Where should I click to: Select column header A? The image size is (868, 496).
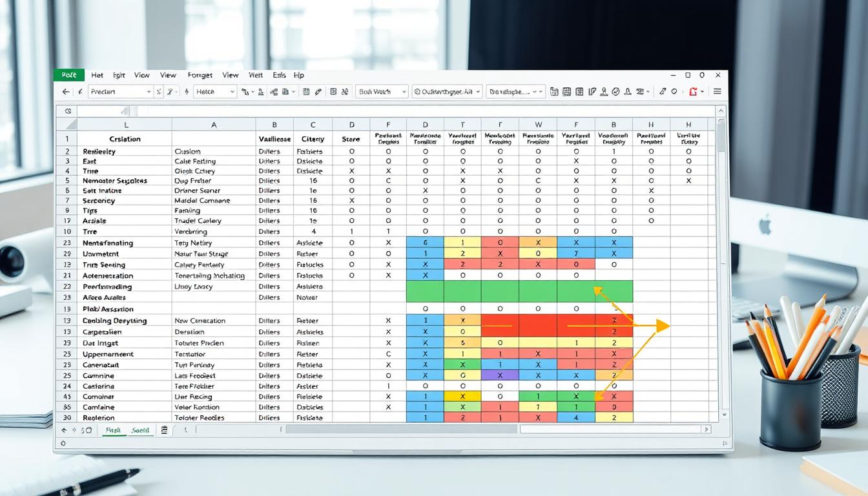[x=214, y=125]
